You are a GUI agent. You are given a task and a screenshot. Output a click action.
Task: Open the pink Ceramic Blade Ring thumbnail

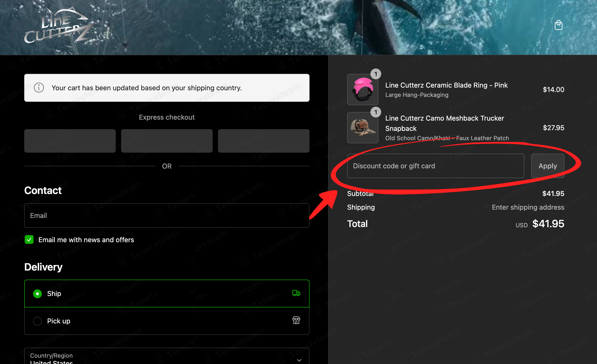[363, 90]
